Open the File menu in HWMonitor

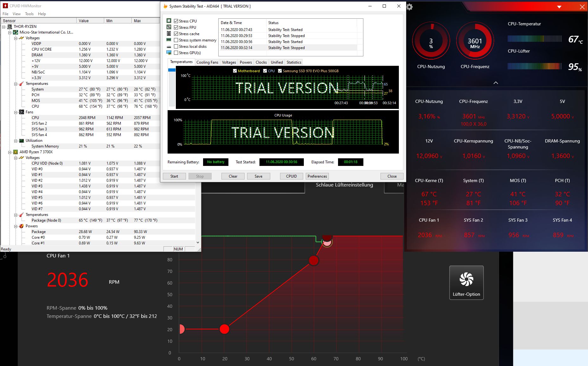pos(5,14)
